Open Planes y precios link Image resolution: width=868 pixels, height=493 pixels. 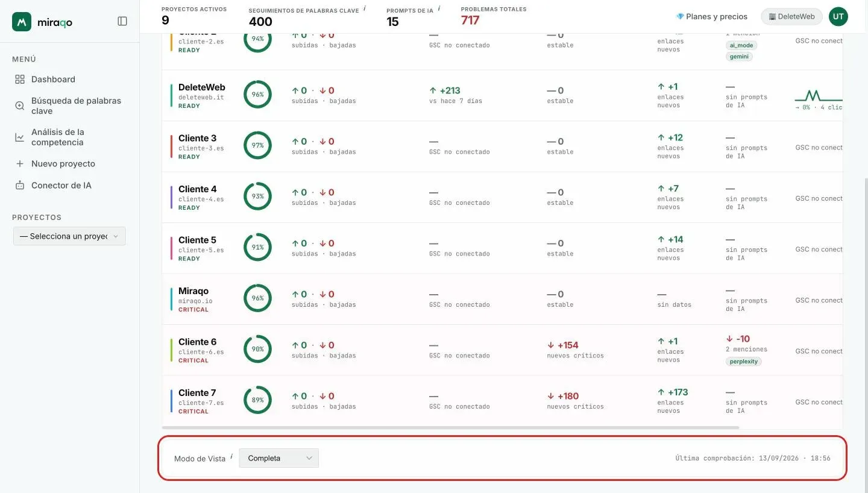point(712,17)
